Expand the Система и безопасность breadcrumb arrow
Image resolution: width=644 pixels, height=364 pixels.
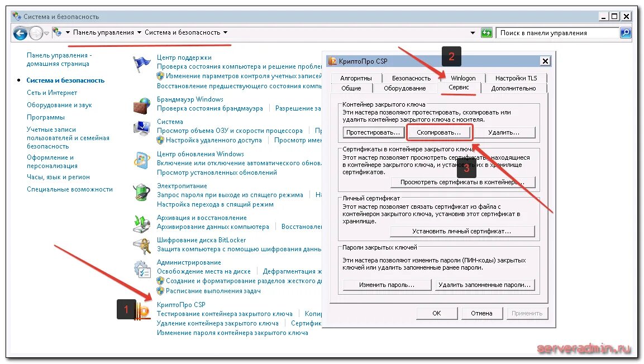point(226,32)
